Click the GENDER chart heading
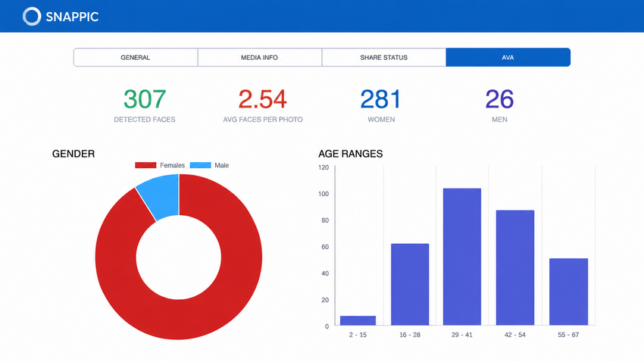644x362 pixels. tap(73, 154)
